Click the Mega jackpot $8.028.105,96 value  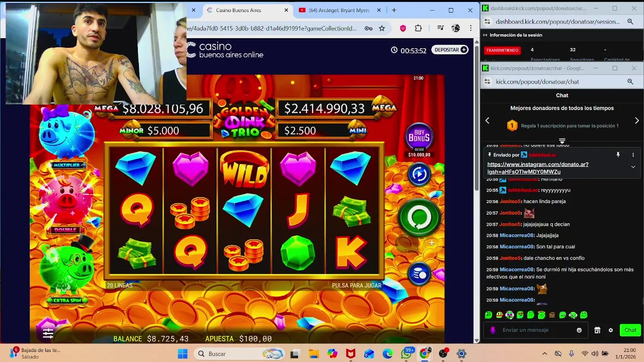tap(163, 109)
